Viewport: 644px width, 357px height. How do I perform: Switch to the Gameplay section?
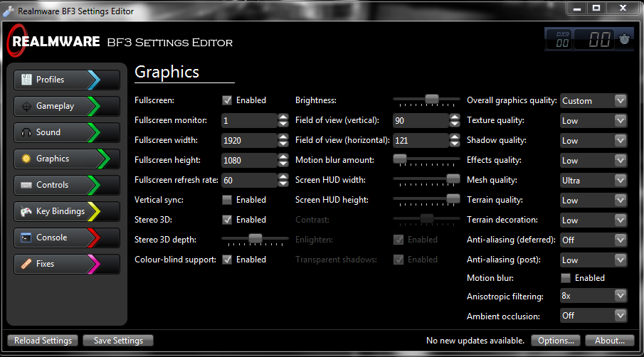[67, 106]
